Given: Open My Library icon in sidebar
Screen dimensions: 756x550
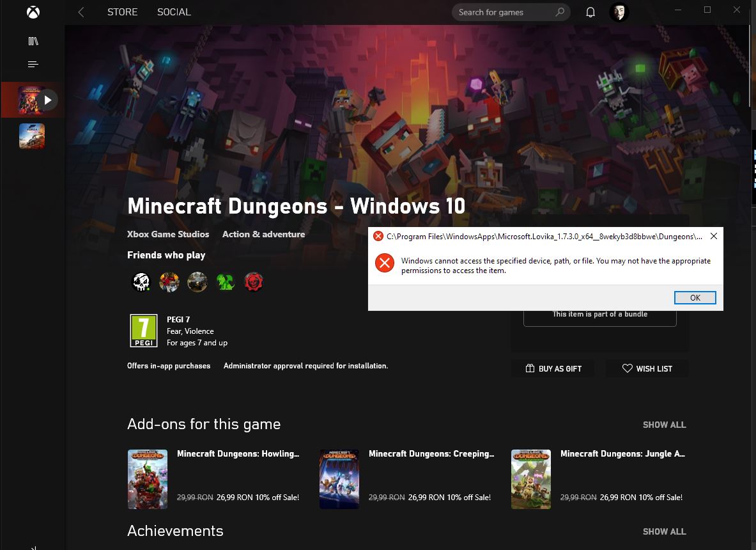Looking at the screenshot, I should pos(33,41).
